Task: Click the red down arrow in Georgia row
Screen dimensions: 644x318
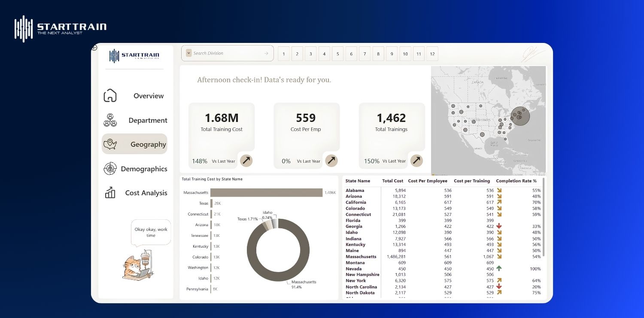Action: click(x=499, y=226)
